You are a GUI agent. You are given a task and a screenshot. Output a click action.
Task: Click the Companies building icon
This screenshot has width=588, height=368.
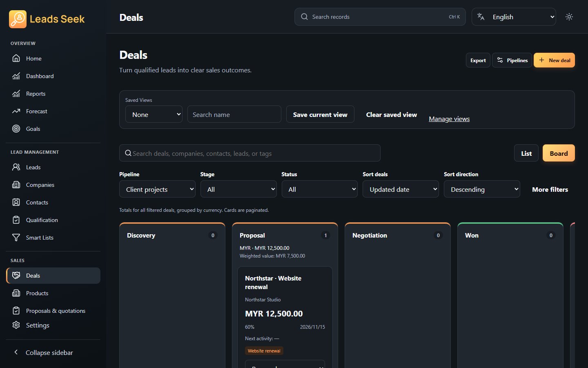16,185
